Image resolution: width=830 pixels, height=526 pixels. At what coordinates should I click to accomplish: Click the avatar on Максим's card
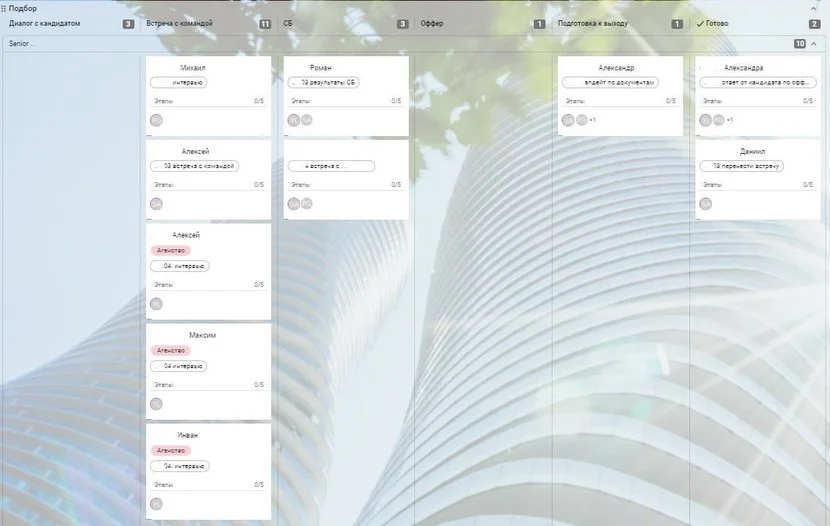tap(156, 404)
